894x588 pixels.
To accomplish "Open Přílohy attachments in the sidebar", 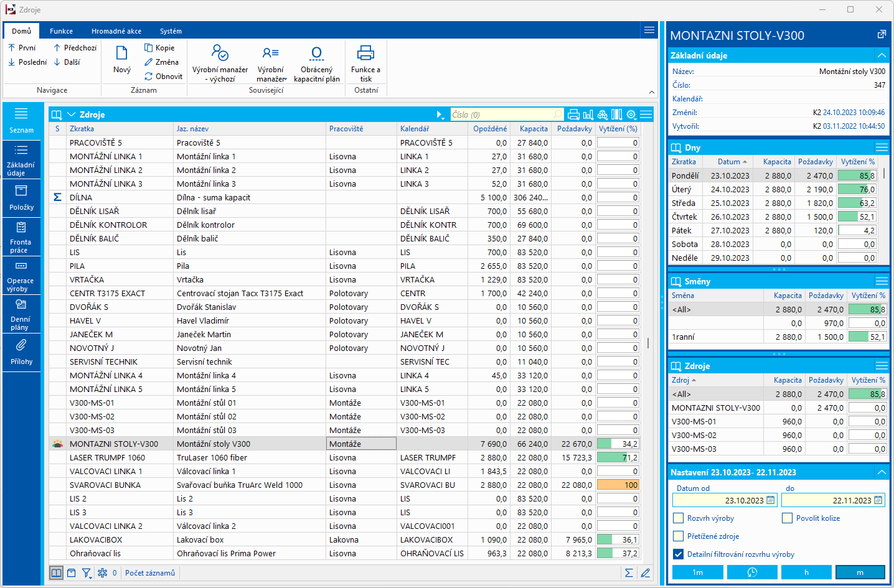I will [x=21, y=352].
